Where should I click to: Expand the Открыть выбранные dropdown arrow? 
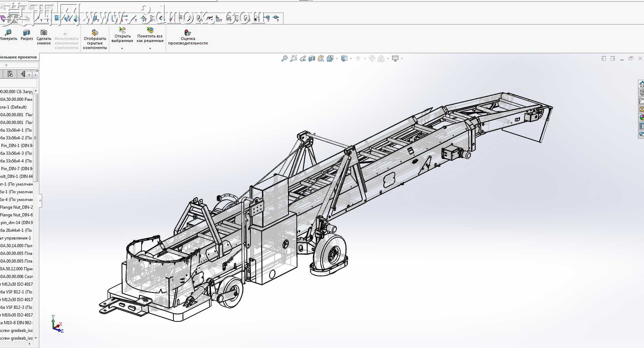pos(122,48)
